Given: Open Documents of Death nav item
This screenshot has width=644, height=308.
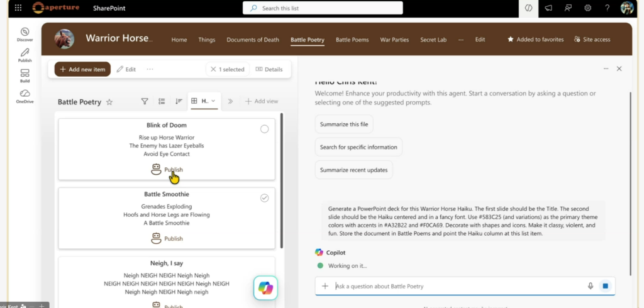Looking at the screenshot, I should click(253, 40).
